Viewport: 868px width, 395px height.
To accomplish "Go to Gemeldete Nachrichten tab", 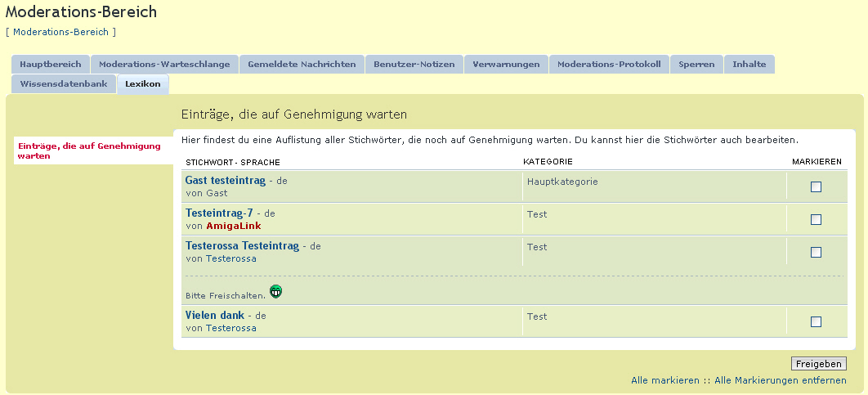I will pyautogui.click(x=302, y=64).
